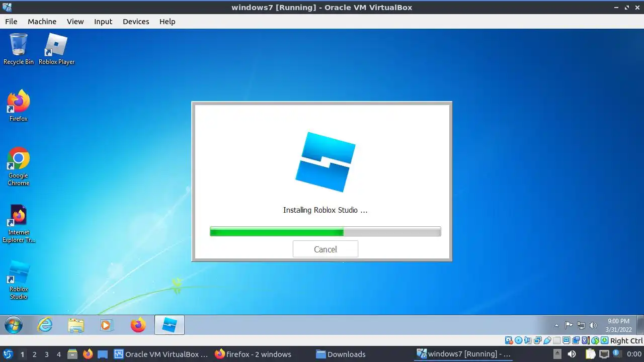644x362 pixels.
Task: Cancel the Roblox Studio installation
Action: point(325,249)
